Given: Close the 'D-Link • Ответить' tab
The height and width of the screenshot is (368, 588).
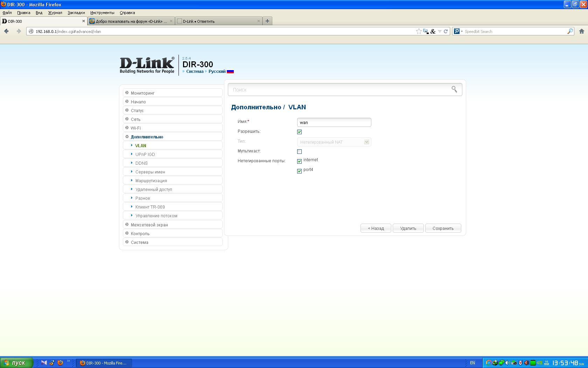Looking at the screenshot, I should (259, 21).
